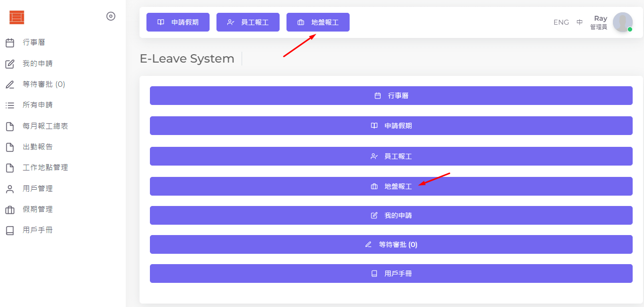Viewport: 644px width, 307px height.
Task: Open 我的申請 in the sidebar menu
Action: (37, 64)
